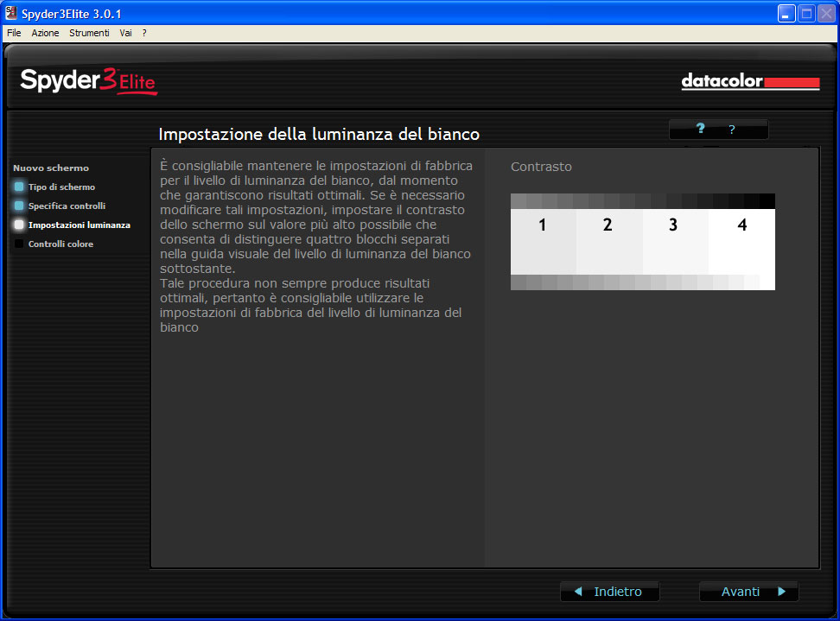The image size is (840, 621).
Task: Click contrast block number 3
Action: point(675,242)
